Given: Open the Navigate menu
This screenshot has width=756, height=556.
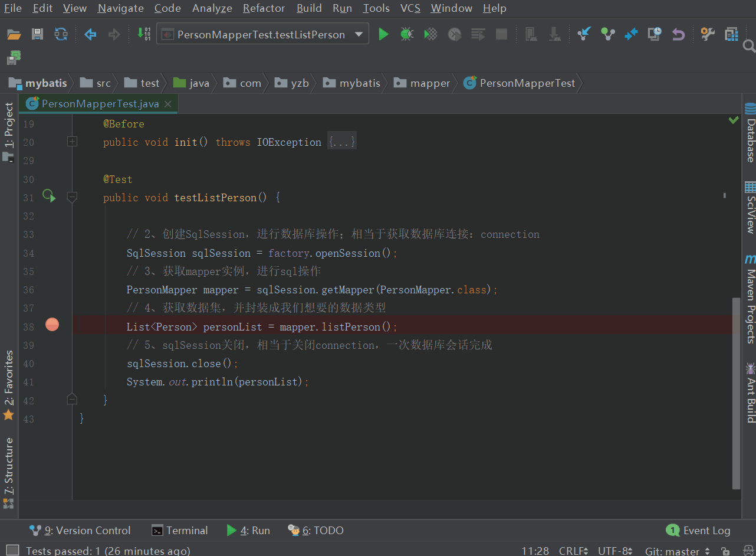Looking at the screenshot, I should [x=121, y=8].
